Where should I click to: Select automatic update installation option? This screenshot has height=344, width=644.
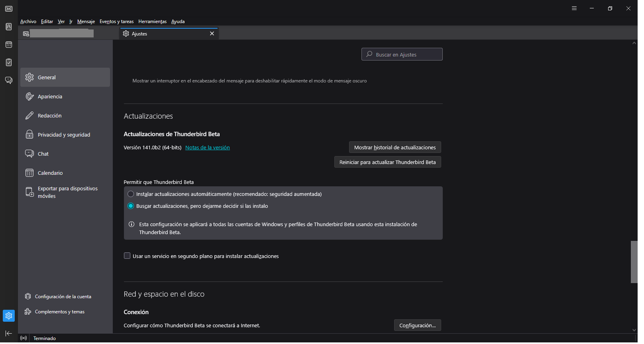point(131,194)
